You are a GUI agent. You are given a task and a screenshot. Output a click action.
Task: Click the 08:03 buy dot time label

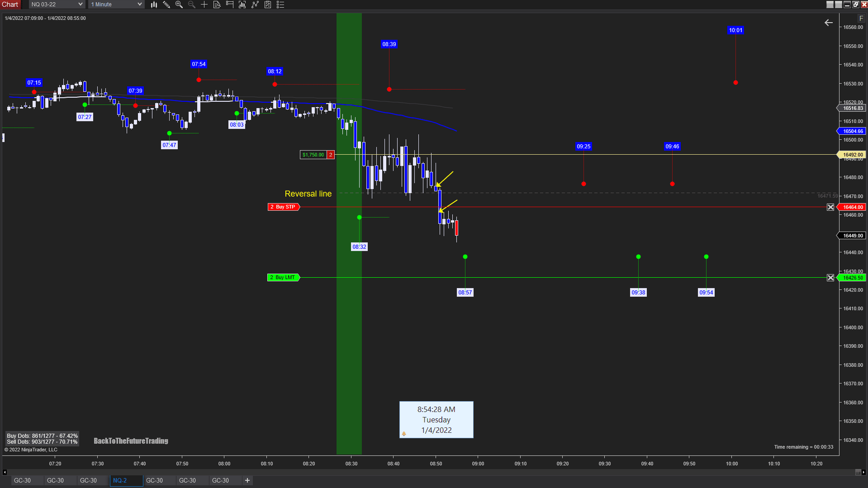click(x=237, y=125)
